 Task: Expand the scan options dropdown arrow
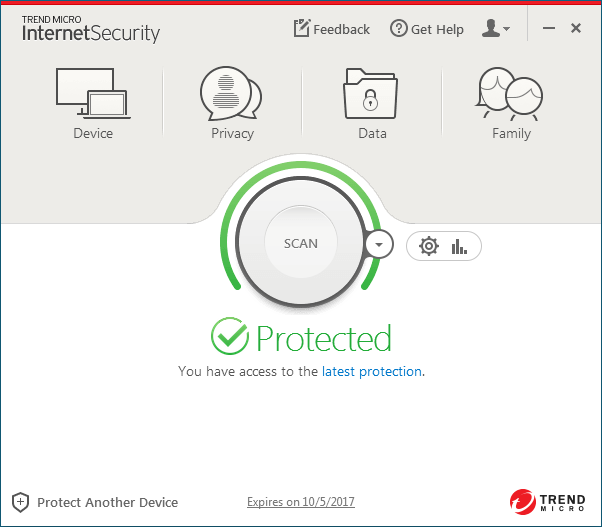(x=379, y=244)
